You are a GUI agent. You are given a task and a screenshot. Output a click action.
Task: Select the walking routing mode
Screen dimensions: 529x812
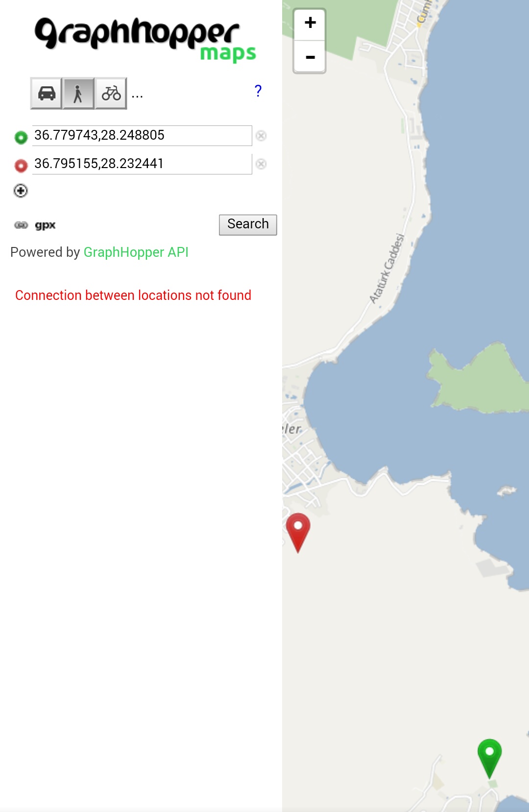[x=78, y=93]
